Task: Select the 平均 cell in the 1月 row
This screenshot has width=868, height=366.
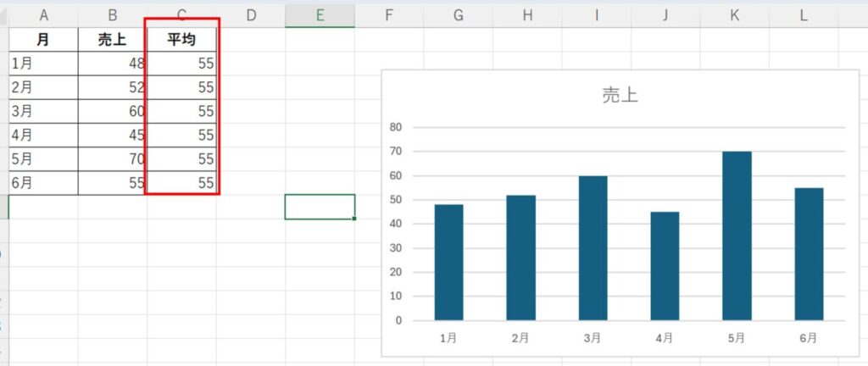Action: (x=181, y=64)
